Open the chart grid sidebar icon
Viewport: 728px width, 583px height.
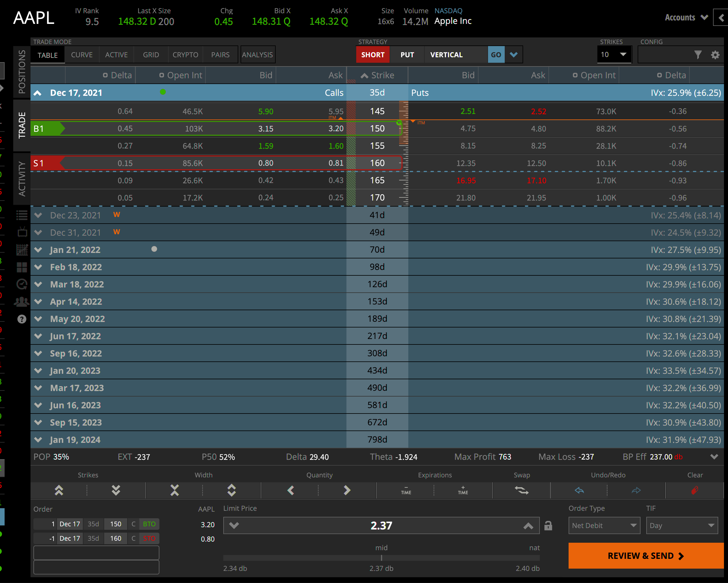22,250
